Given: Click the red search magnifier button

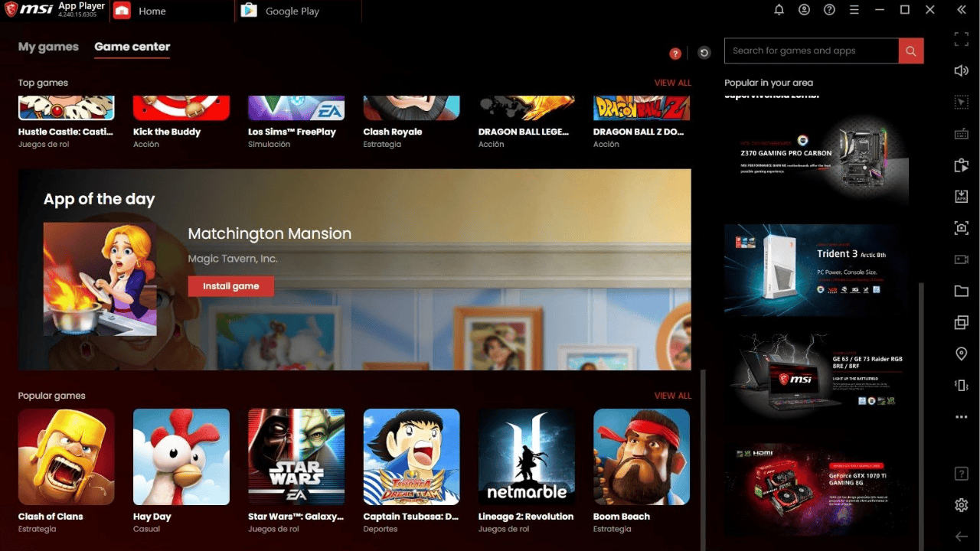Looking at the screenshot, I should (x=911, y=51).
